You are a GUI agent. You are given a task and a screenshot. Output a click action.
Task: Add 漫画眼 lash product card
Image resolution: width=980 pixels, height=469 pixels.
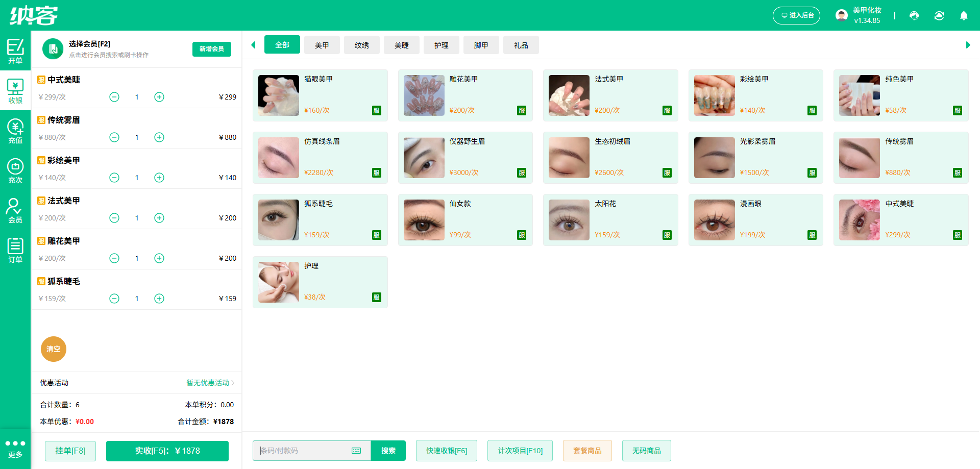click(756, 220)
